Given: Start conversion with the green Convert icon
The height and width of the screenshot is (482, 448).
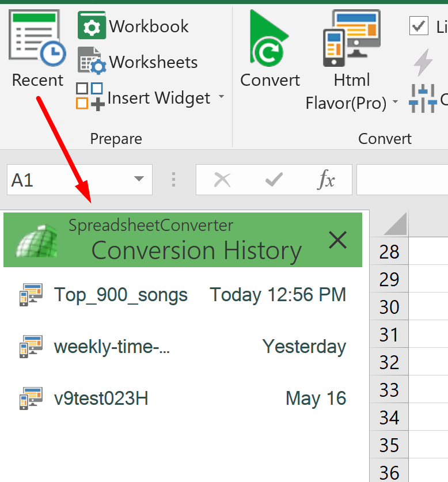Looking at the screenshot, I should 268,38.
